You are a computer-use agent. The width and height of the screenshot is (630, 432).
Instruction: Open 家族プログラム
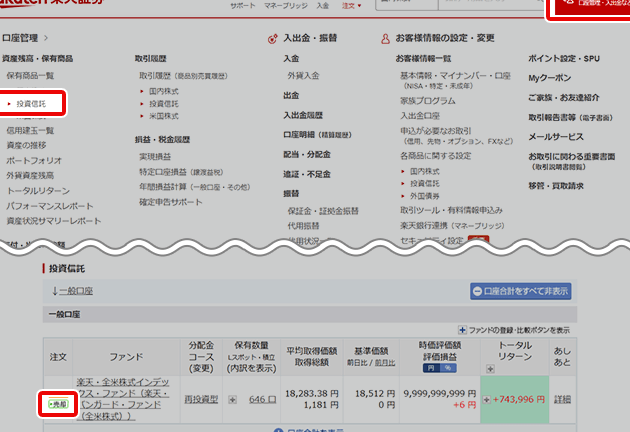pos(428,100)
